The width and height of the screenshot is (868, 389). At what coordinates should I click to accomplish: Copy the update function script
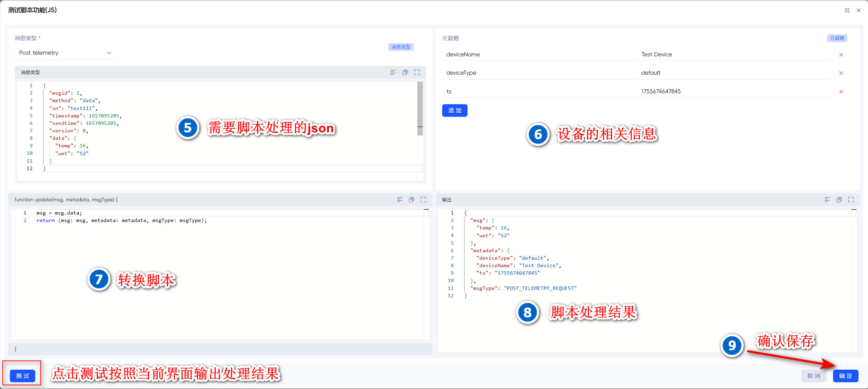point(411,200)
